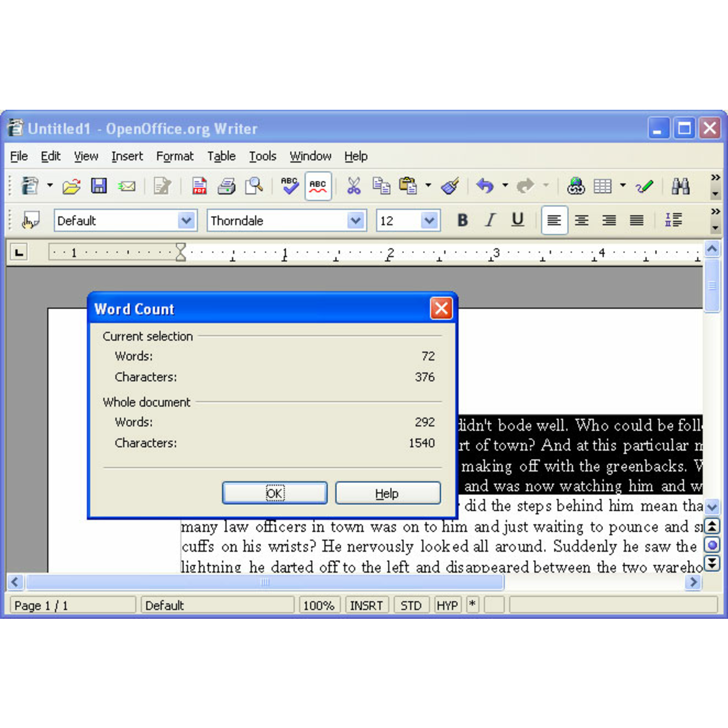
Task: Click the Previous Page navigation button
Action: (x=712, y=526)
